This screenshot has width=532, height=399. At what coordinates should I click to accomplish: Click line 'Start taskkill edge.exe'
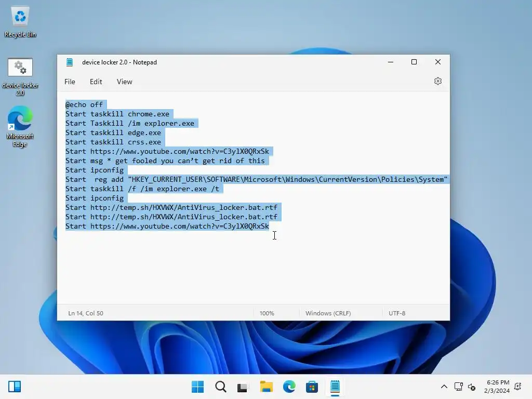coord(113,133)
